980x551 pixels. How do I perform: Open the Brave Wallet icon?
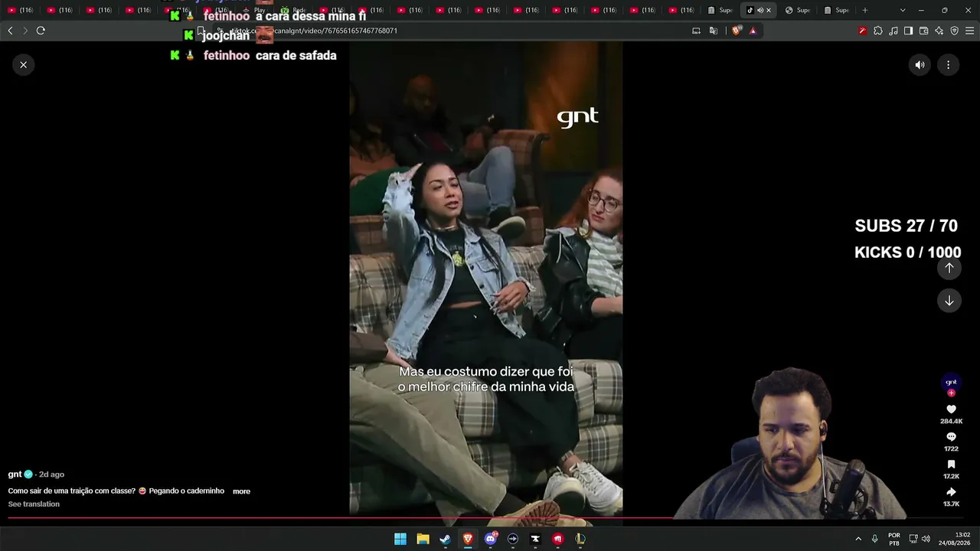pyautogui.click(x=923, y=31)
